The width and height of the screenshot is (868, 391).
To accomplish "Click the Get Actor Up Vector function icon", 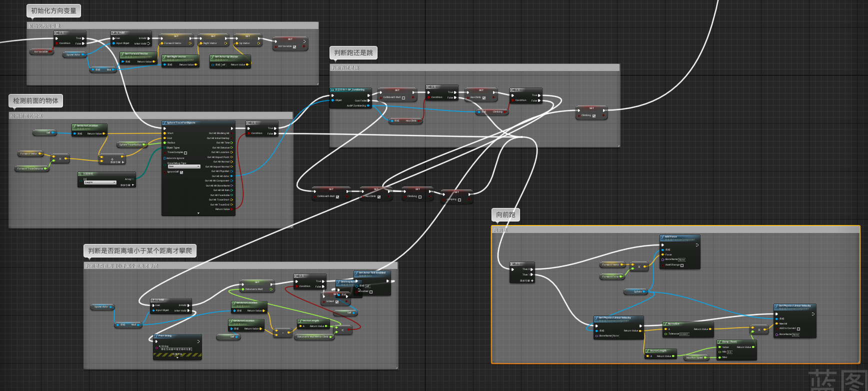I will coord(212,57).
